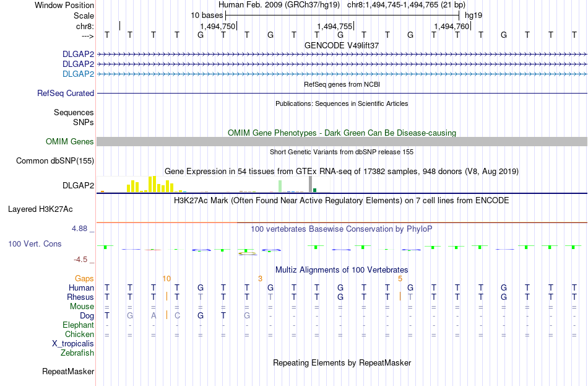Click RefSeq genes from NCBI title
The height and width of the screenshot is (386, 588).
click(342, 84)
